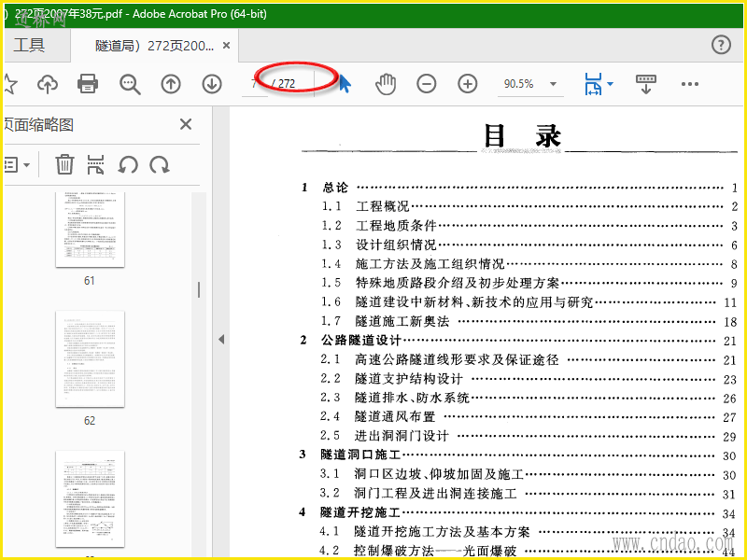The width and height of the screenshot is (747, 560).
Task: Click the '1.7 隧道施工新奥法' entry
Action: click(529, 321)
